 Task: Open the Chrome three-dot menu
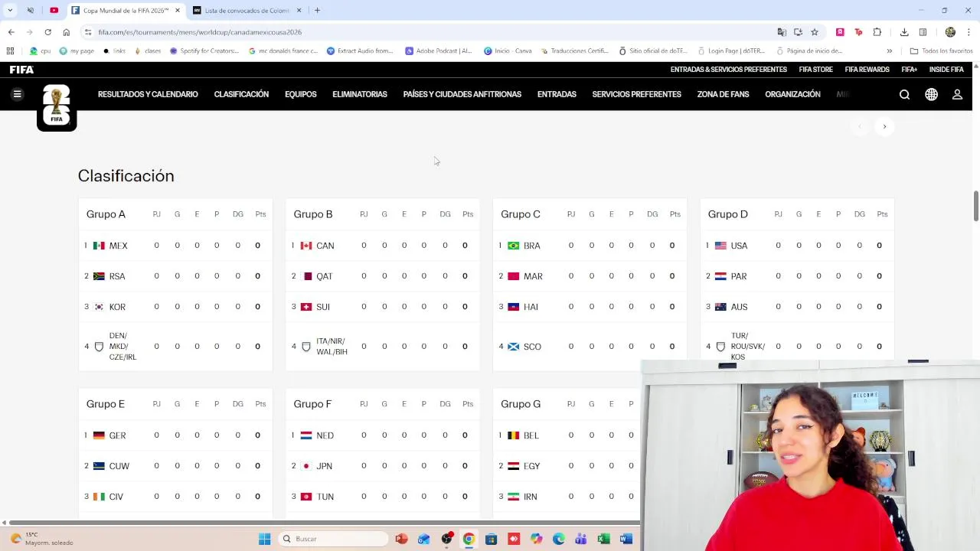(969, 32)
